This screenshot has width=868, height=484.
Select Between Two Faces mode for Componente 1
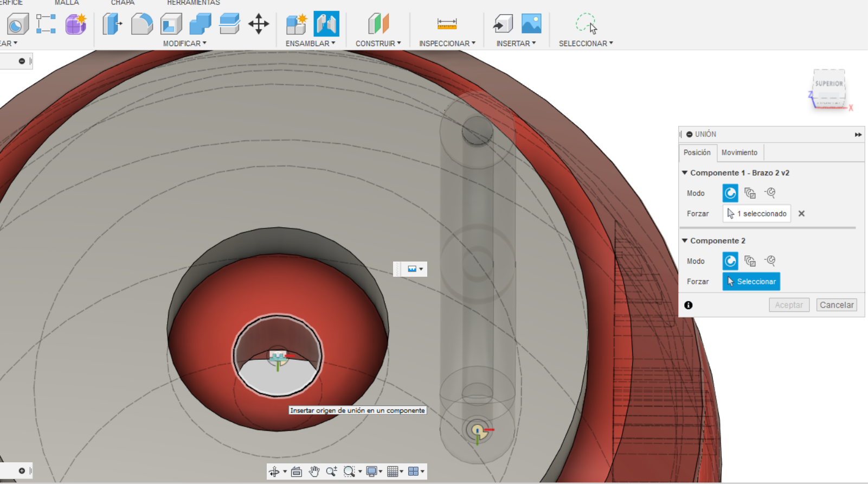(750, 193)
